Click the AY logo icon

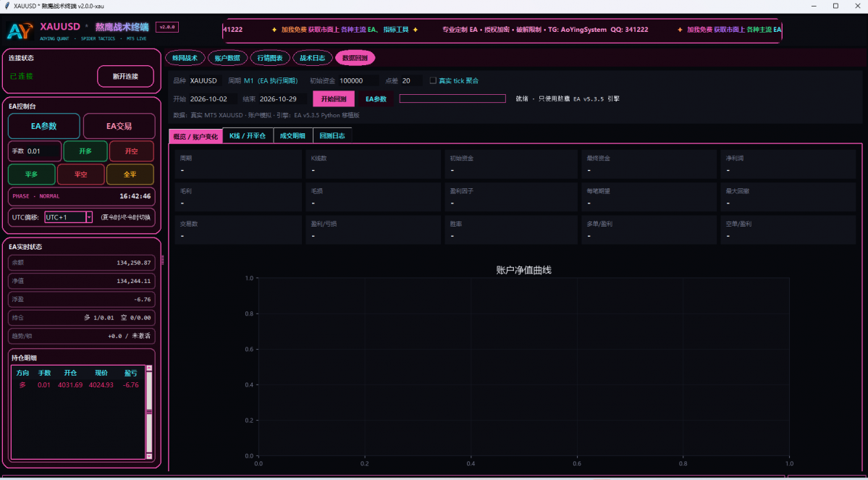[20, 31]
